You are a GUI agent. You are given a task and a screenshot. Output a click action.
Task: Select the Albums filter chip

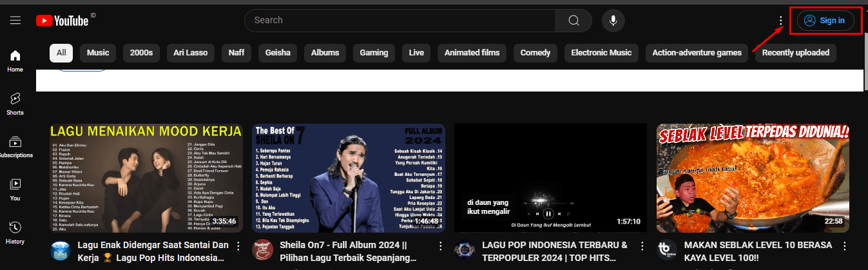[x=325, y=53]
